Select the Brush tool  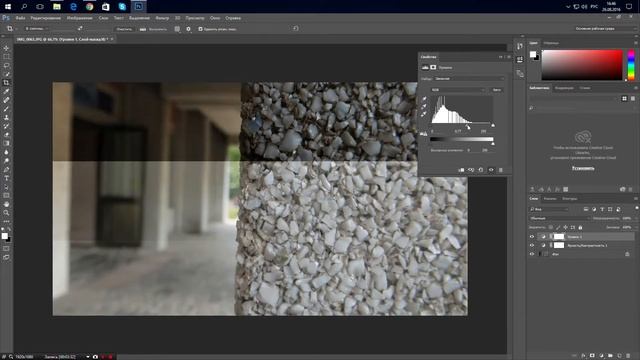(x=6, y=109)
